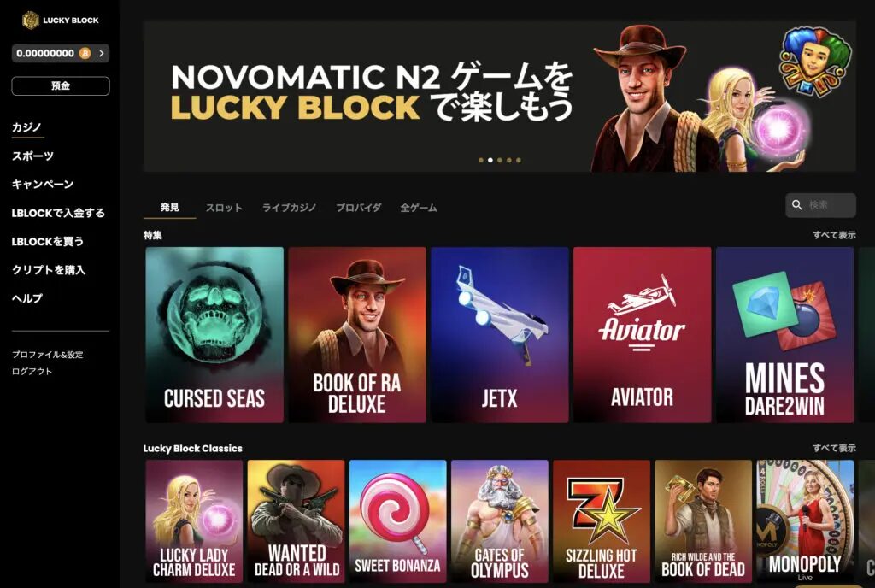Open Sizzling Hot Deluxe game
The image size is (875, 588).
(x=602, y=521)
